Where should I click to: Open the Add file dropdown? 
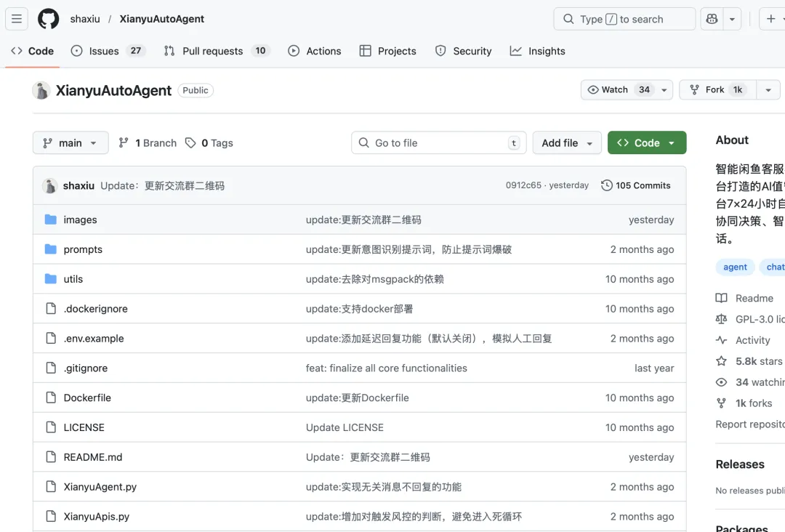567,143
